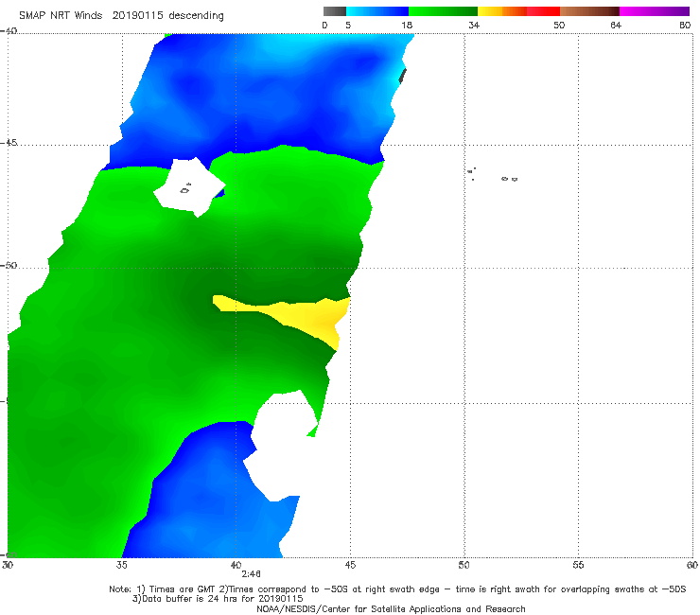Click the color bar label "18"
700x615 pixels.
[407, 26]
